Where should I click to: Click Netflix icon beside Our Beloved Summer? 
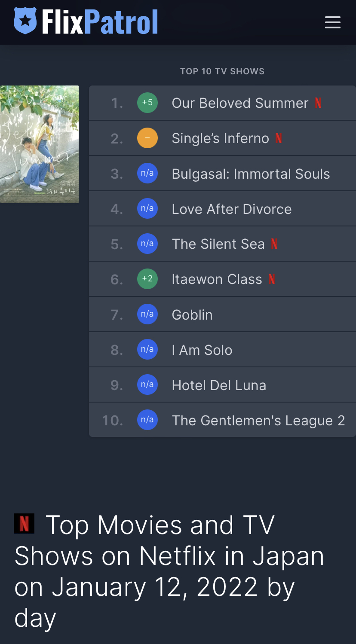coord(318,103)
